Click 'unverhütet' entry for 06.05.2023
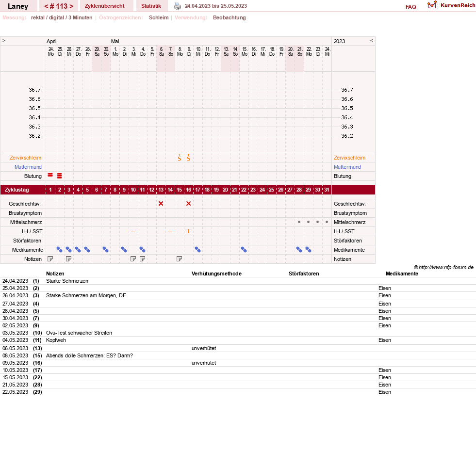The height and width of the screenshot is (467, 476). click(x=204, y=348)
